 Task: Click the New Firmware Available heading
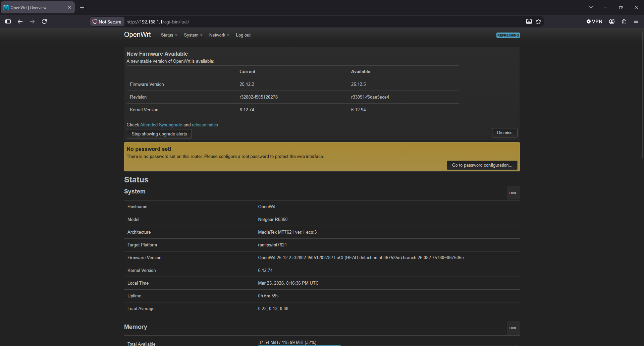(x=157, y=54)
